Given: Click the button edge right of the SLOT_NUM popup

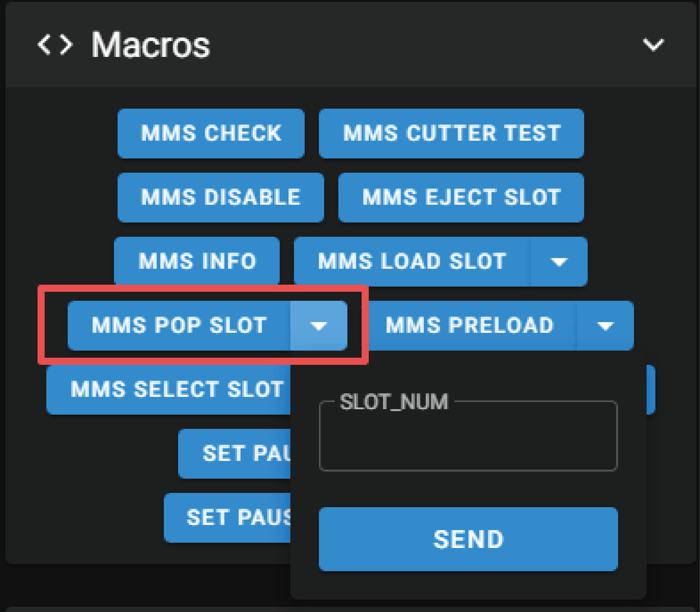Looking at the screenshot, I should (x=650, y=389).
